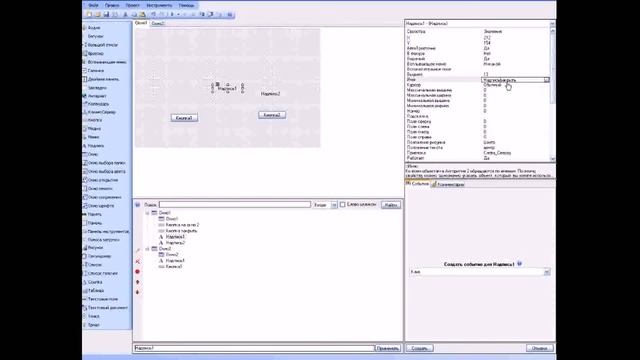Open the Клик event type dropdown
The image size is (640, 360).
pos(547,272)
